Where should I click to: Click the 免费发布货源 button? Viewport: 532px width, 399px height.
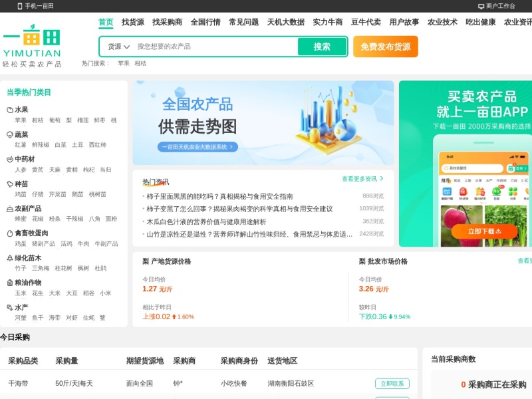pyautogui.click(x=386, y=47)
